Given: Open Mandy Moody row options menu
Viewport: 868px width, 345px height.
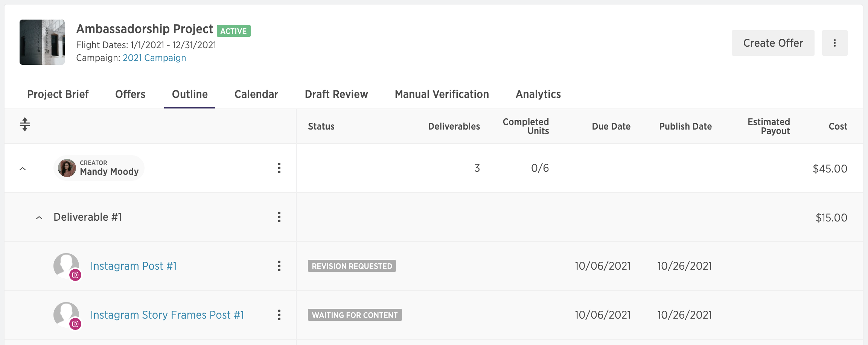Looking at the screenshot, I should point(279,168).
